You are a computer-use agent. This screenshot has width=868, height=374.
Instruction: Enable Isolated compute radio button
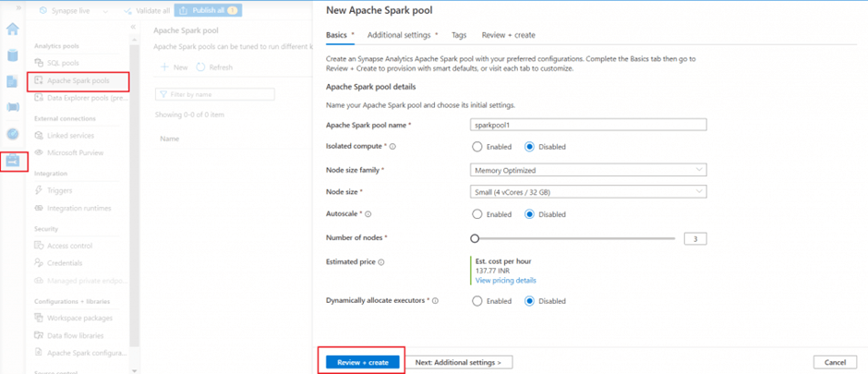(477, 147)
